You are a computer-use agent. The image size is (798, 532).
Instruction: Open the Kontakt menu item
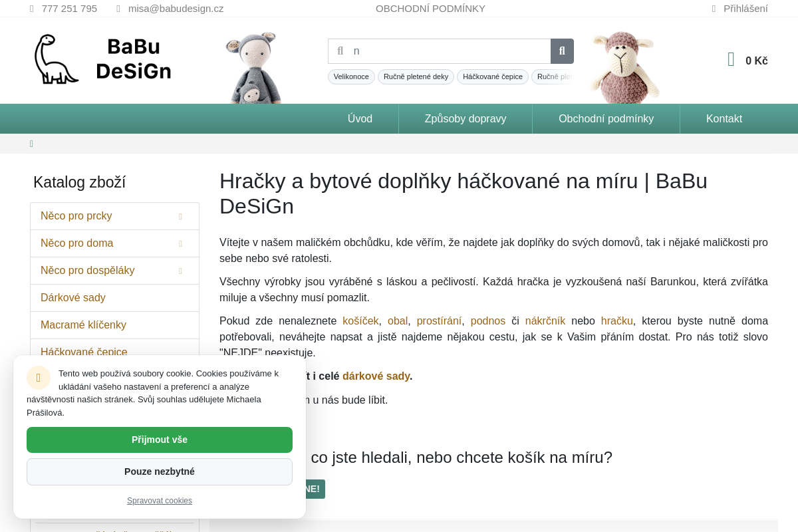coord(724,118)
